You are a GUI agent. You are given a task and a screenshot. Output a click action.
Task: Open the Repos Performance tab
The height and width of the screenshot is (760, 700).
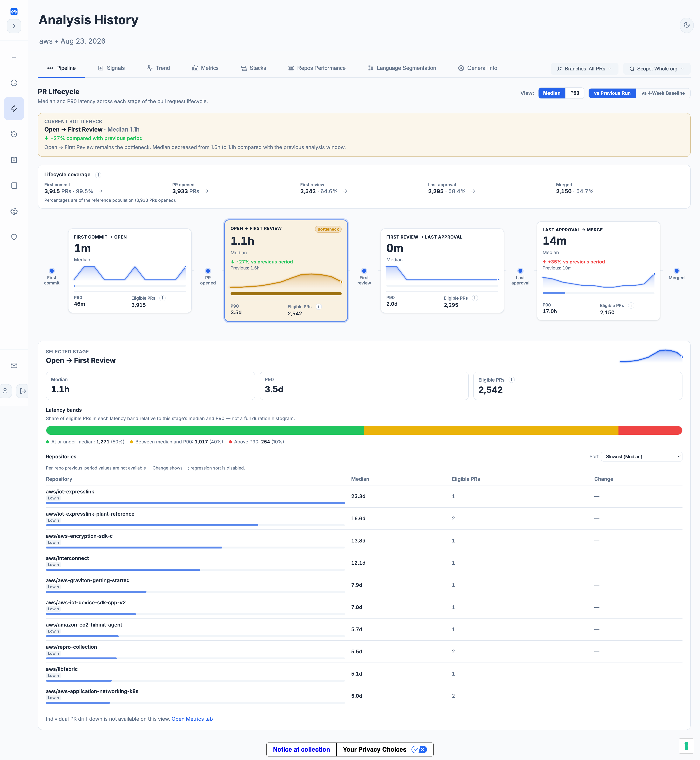(x=317, y=68)
